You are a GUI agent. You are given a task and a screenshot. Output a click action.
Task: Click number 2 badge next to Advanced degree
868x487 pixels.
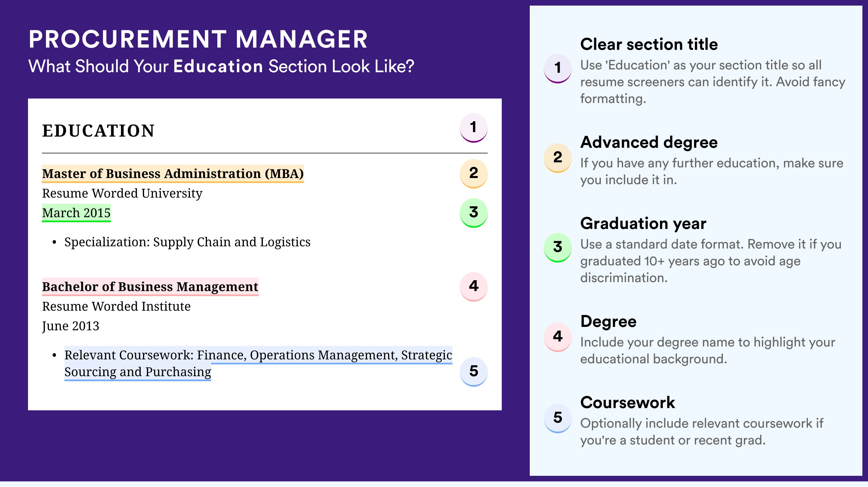(x=558, y=158)
